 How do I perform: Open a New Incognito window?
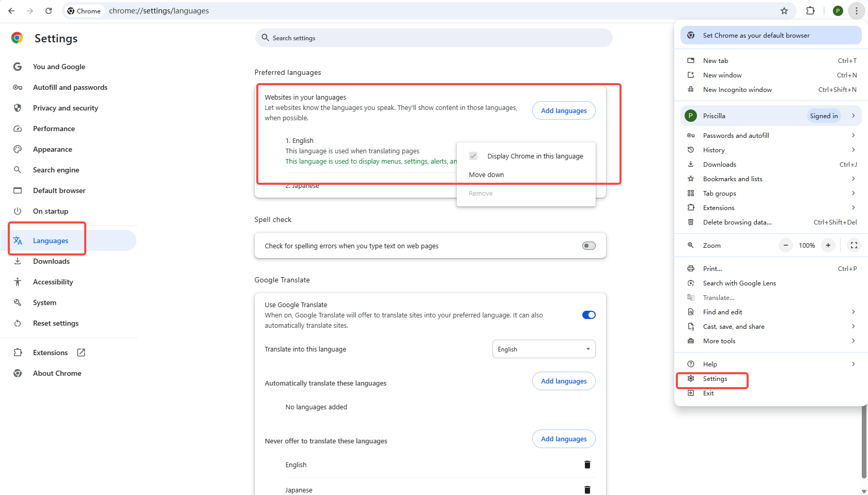pyautogui.click(x=737, y=89)
